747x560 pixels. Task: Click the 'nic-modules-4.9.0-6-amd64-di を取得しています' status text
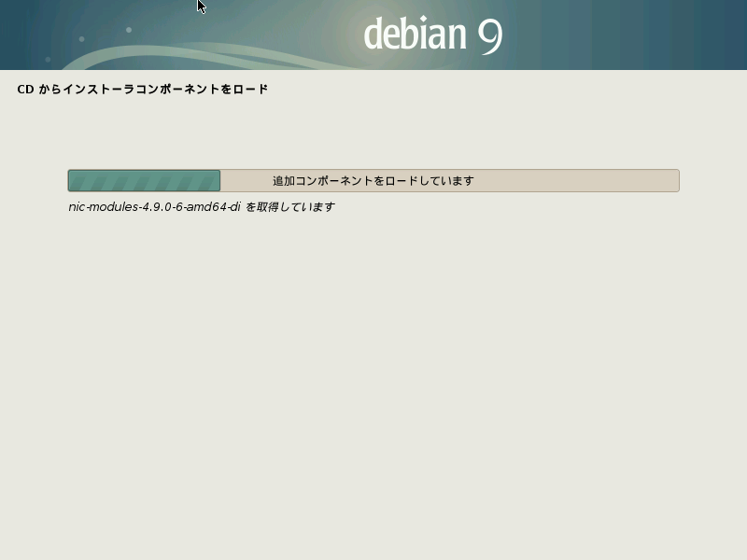[202, 207]
